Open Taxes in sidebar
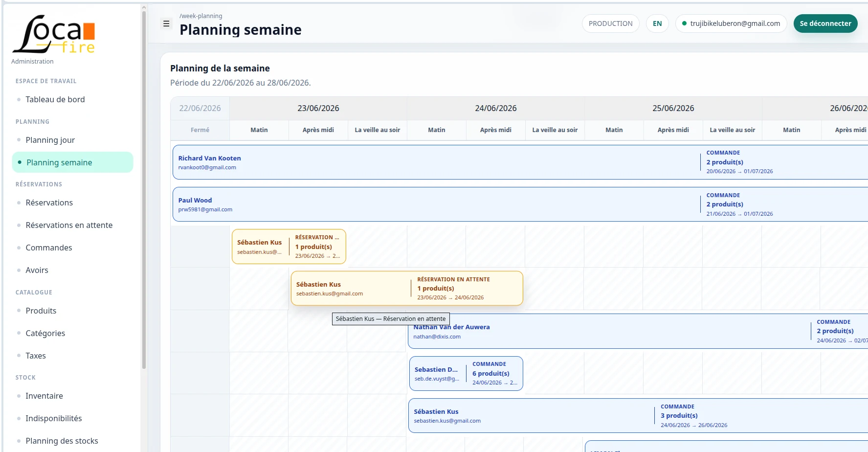868x452 pixels. point(72,356)
